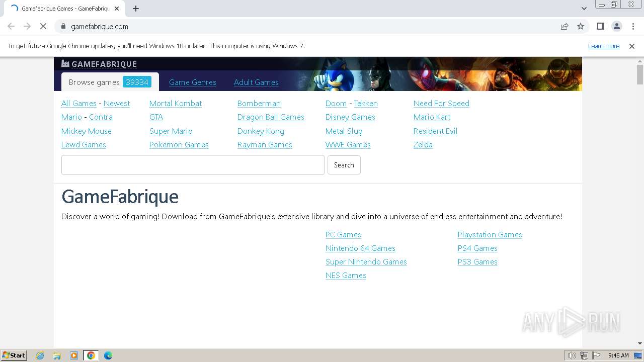Open the NES Games link
644x362 pixels.
pyautogui.click(x=346, y=276)
